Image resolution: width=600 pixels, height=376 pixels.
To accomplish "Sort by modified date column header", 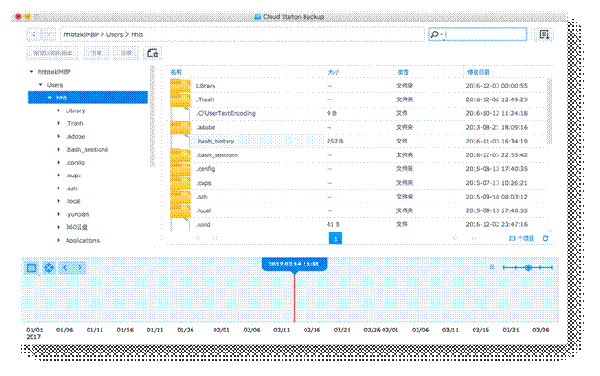I will pyautogui.click(x=478, y=72).
